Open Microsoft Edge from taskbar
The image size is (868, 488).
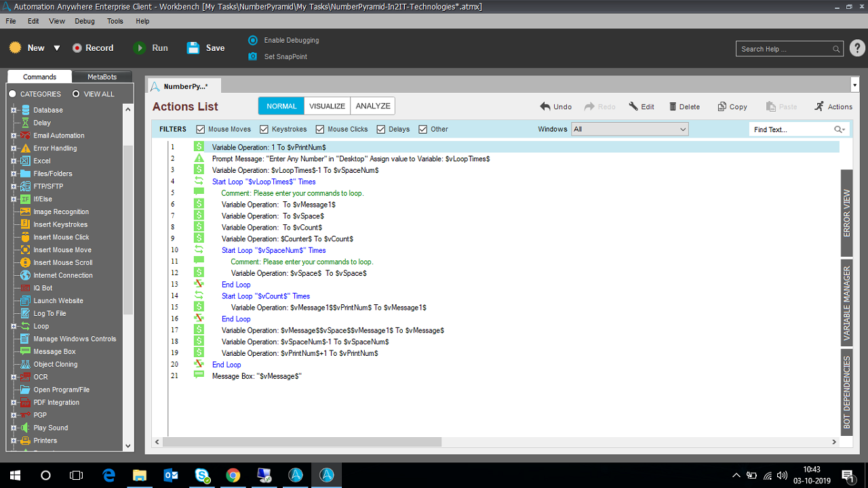(x=108, y=475)
